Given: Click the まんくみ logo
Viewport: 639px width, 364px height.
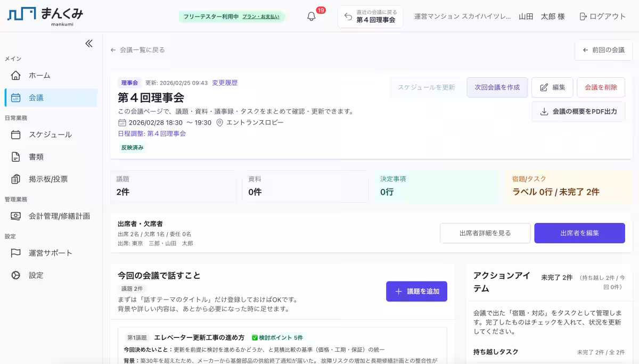Looking at the screenshot, I should coord(40,16).
